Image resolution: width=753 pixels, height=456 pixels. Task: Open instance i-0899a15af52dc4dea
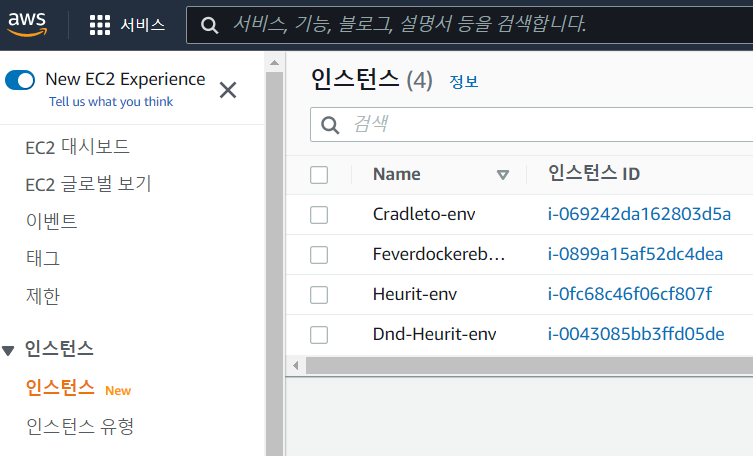point(635,254)
